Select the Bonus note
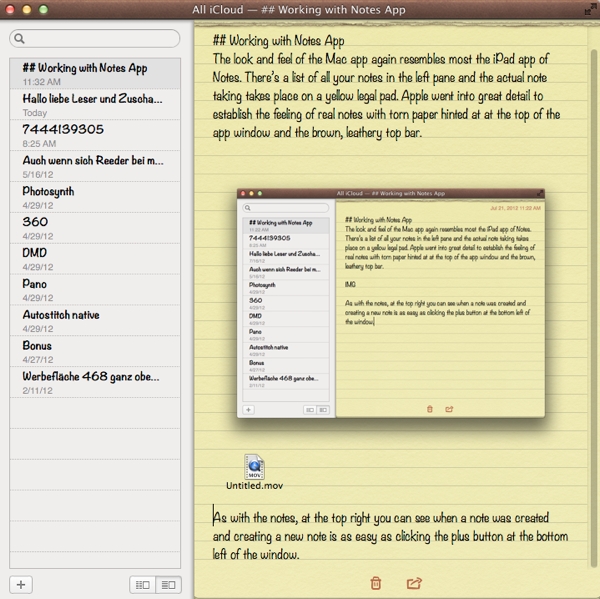Screen dimensions: 600x599 95,351
